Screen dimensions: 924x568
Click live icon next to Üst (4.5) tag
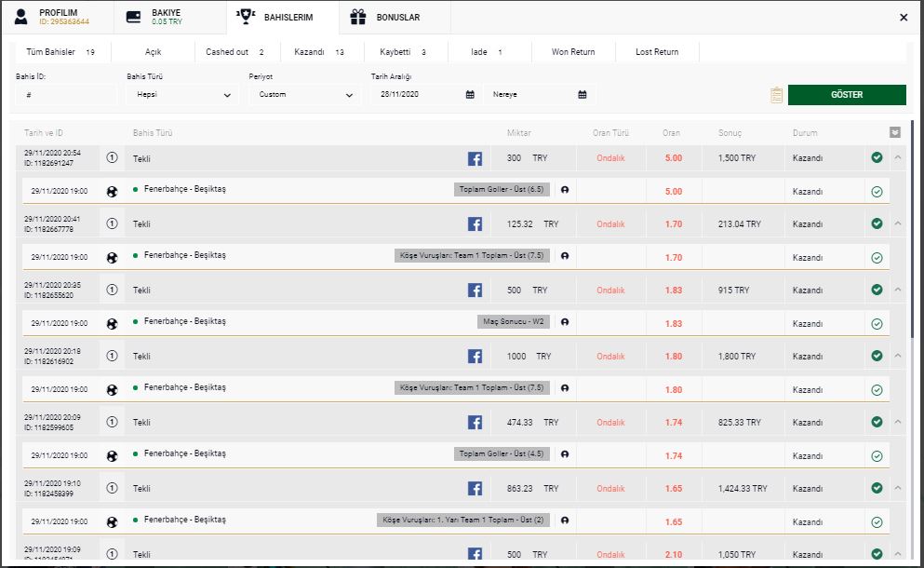click(x=565, y=454)
